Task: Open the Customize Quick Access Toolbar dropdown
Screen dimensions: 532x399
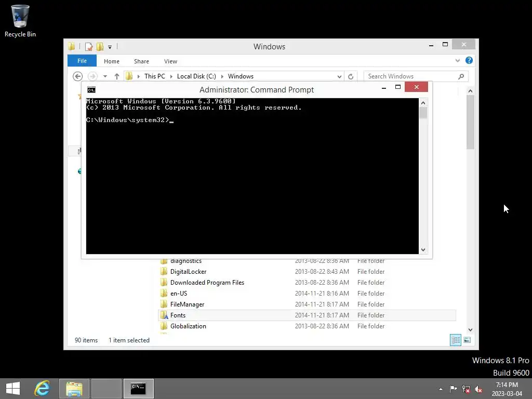Action: click(x=110, y=47)
